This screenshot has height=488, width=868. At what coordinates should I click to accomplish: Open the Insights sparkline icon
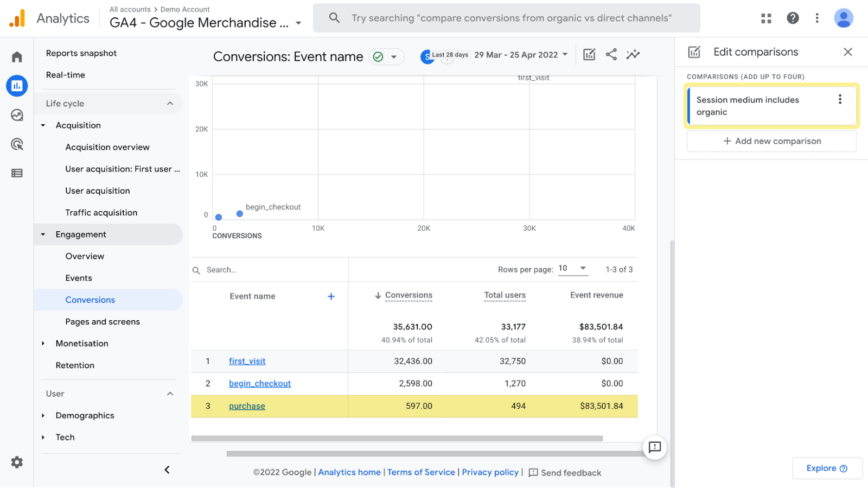(x=633, y=54)
